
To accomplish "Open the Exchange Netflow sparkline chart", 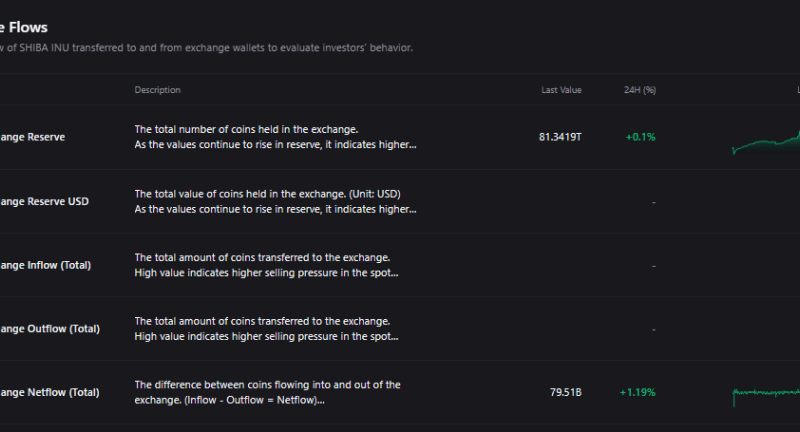I will pos(766,394).
